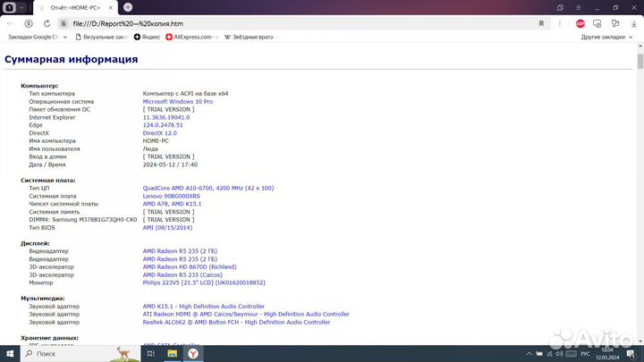Image resolution: width=644 pixels, height=362 pixels.
Task: Open the Realtek ALC662 audio link
Action: (x=236, y=322)
